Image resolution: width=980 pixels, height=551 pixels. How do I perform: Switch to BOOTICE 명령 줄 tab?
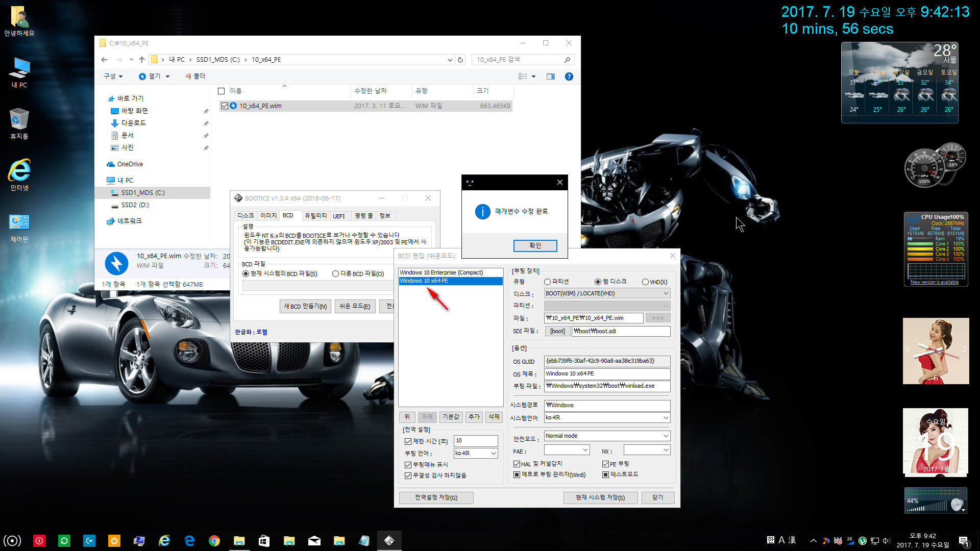point(364,216)
